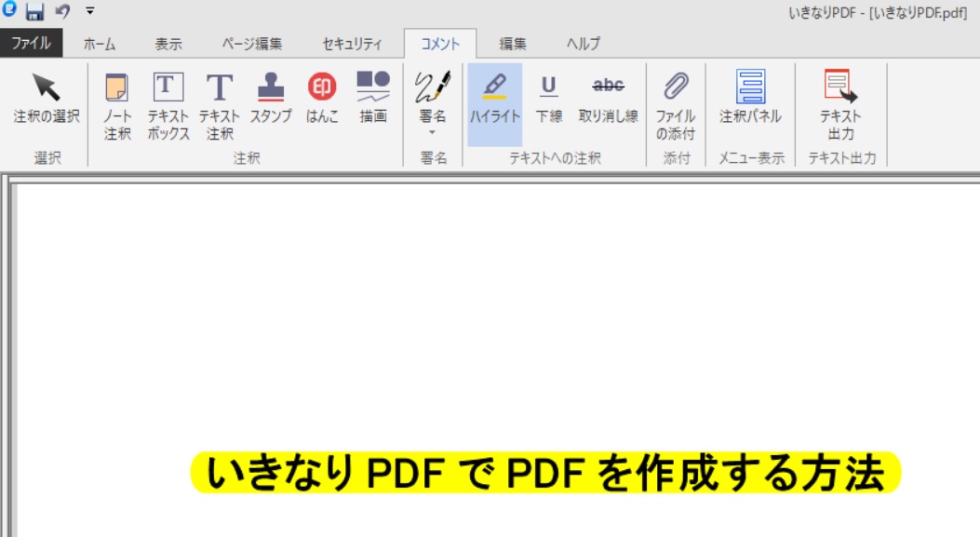Switch to the 編集 tab
The image size is (980, 537).
513,44
